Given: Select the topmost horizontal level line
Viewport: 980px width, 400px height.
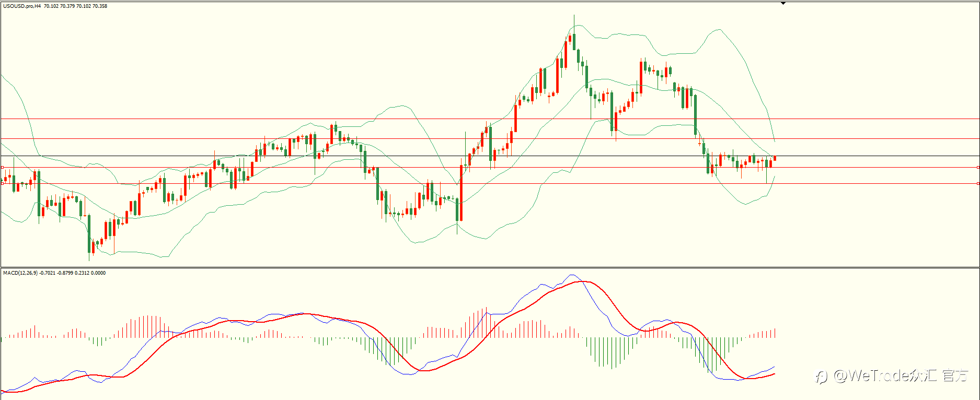Looking at the screenshot, I should pyautogui.click(x=490, y=119).
